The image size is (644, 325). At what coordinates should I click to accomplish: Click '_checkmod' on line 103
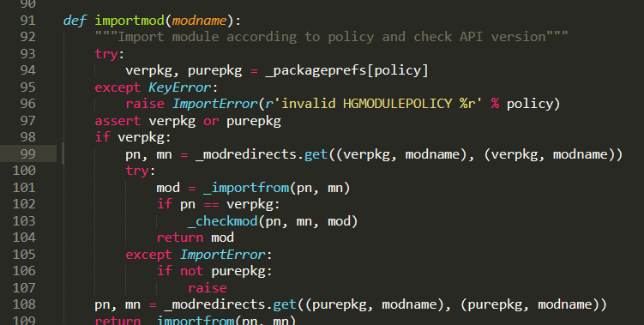click(223, 221)
